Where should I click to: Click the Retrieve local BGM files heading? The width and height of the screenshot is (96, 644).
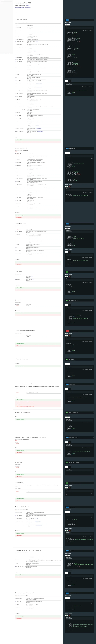click(22, 359)
